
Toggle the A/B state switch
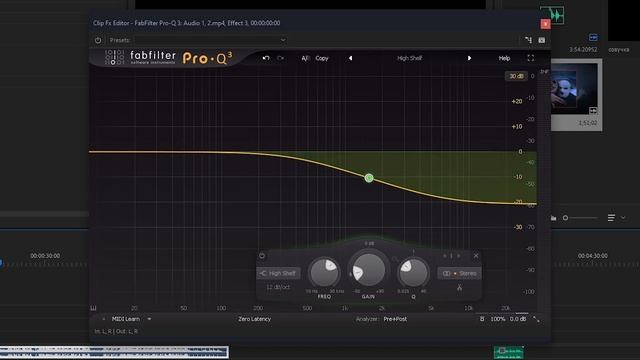(x=305, y=58)
